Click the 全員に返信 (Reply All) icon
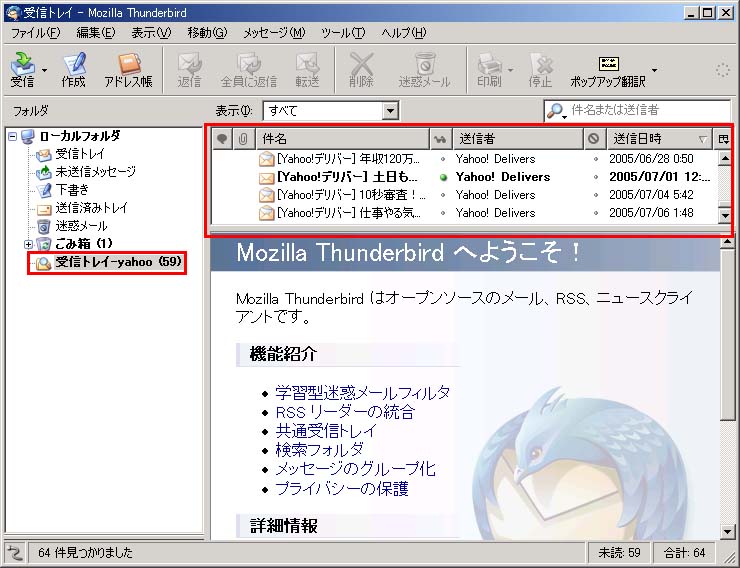 249,69
